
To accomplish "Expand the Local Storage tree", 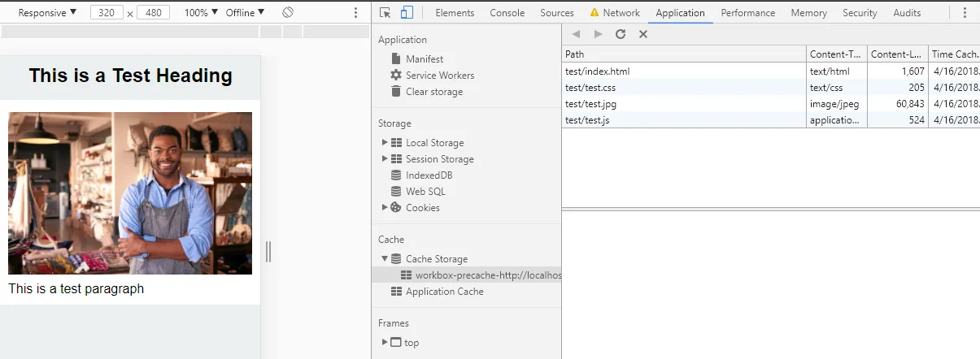I will [385, 143].
